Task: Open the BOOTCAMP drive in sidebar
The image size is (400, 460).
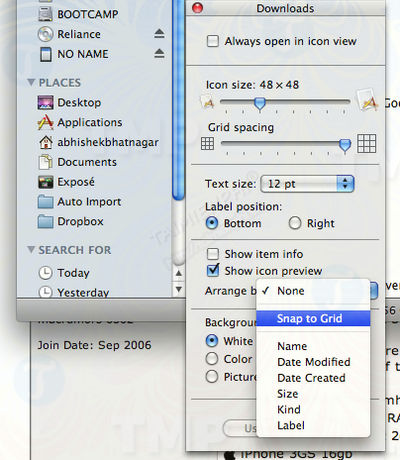Action: tap(78, 14)
